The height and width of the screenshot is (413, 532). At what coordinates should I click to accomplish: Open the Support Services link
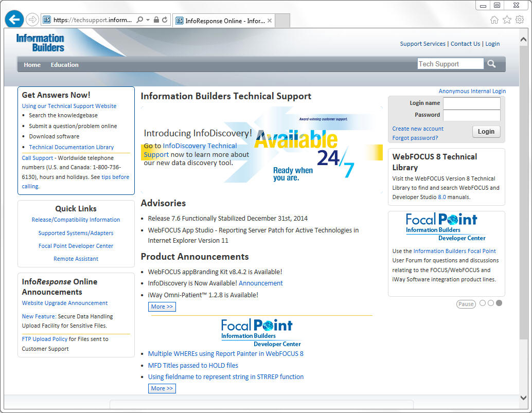click(422, 44)
